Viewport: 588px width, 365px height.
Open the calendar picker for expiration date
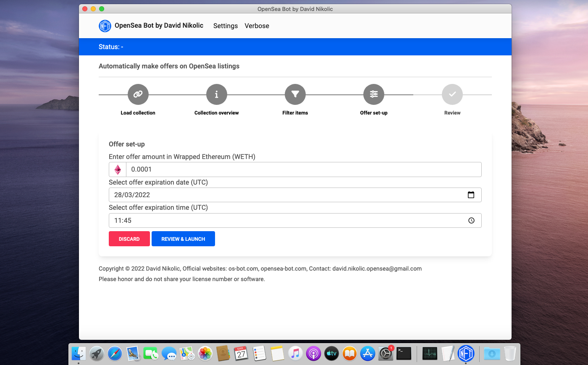click(471, 195)
